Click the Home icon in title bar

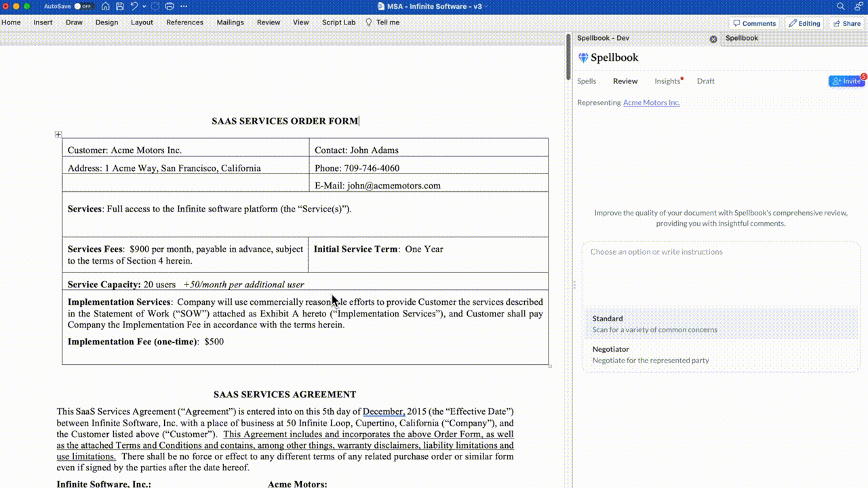[105, 6]
